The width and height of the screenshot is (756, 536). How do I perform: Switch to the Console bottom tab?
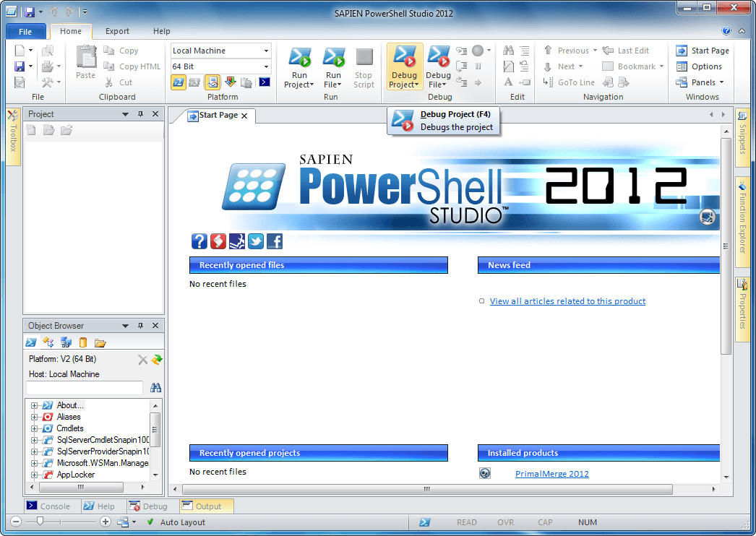48,506
